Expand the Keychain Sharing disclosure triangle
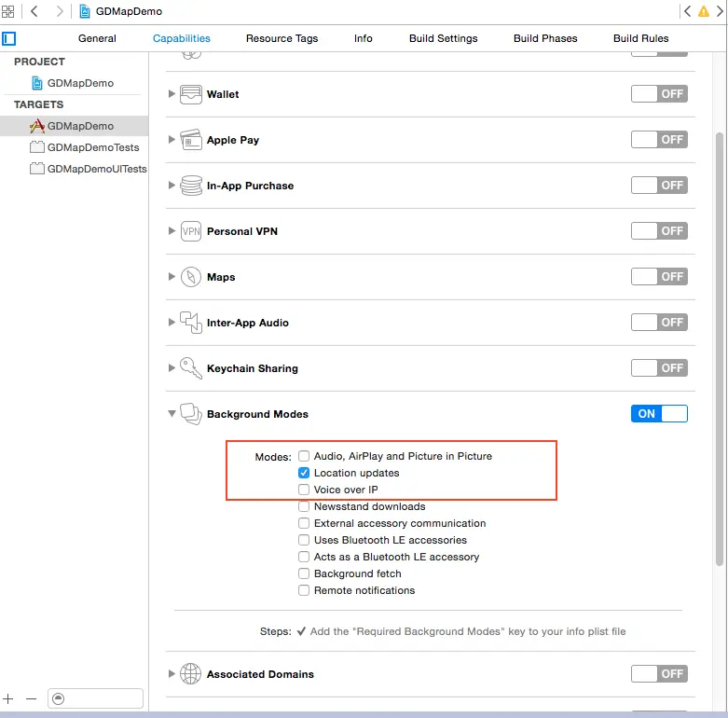Screen dimensions: 728x718 click(172, 367)
